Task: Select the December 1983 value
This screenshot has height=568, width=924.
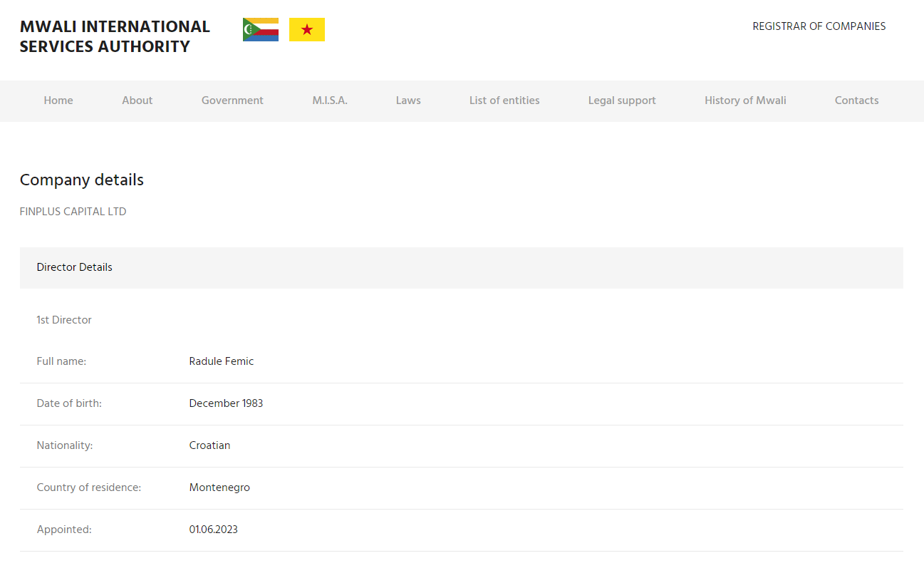Action: [226, 403]
